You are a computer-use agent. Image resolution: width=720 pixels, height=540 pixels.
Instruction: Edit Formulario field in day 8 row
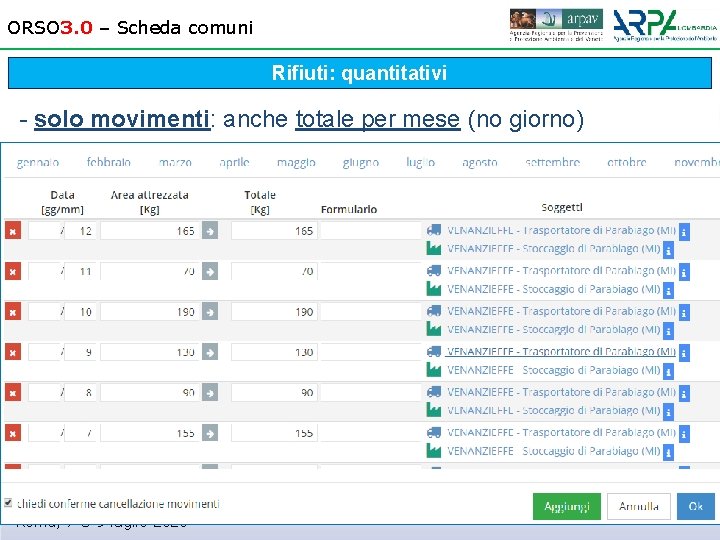(371, 393)
